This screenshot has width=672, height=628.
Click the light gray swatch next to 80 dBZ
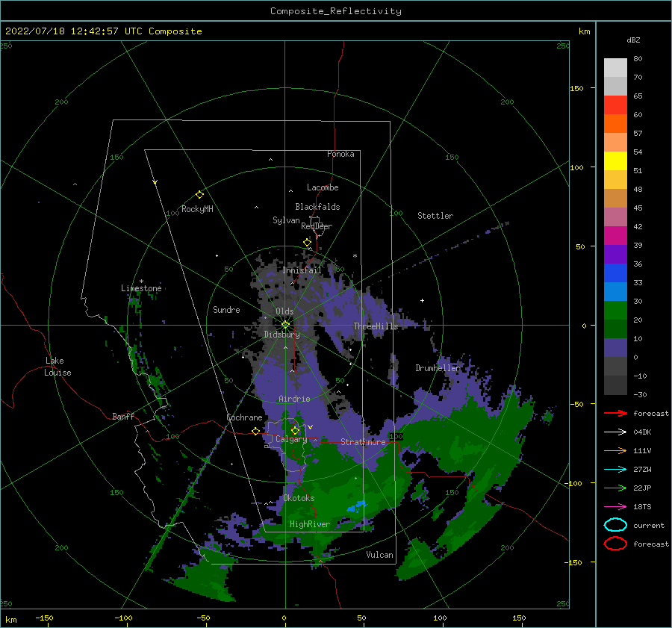[615, 68]
